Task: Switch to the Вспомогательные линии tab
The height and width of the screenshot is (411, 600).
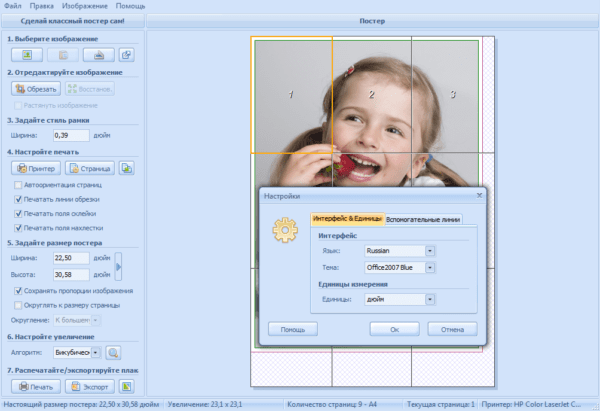Action: tap(423, 218)
